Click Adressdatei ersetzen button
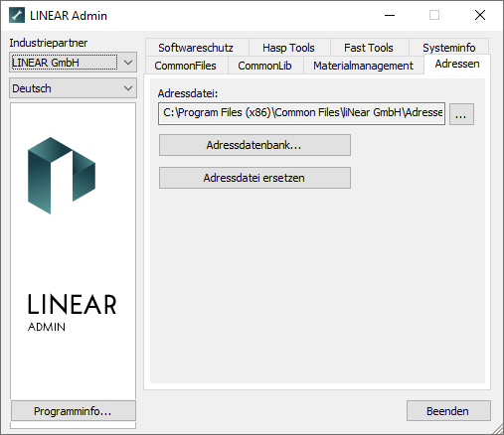The height and width of the screenshot is (435, 504). click(254, 178)
